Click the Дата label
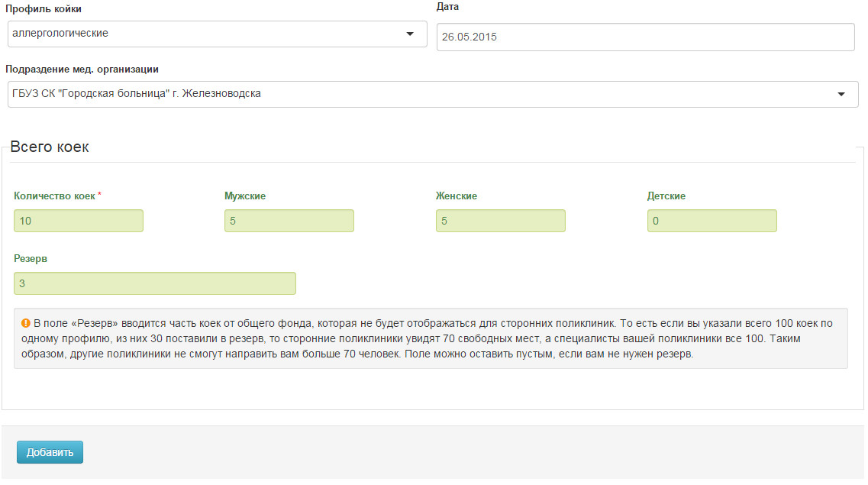The width and height of the screenshot is (868, 485). coord(448,7)
